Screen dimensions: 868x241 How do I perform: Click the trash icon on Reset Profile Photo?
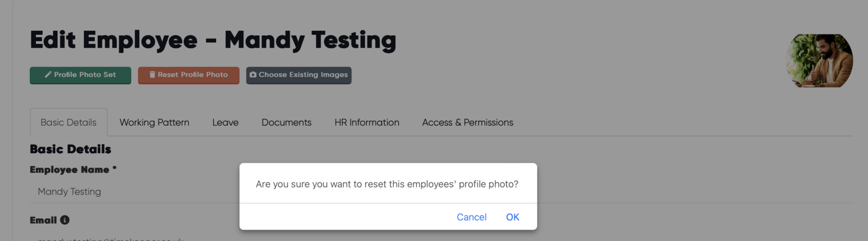152,75
